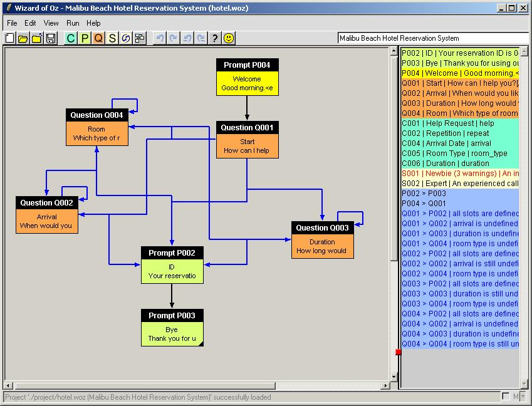
Task: Add a new Prompt with the P icon
Action: coord(85,38)
